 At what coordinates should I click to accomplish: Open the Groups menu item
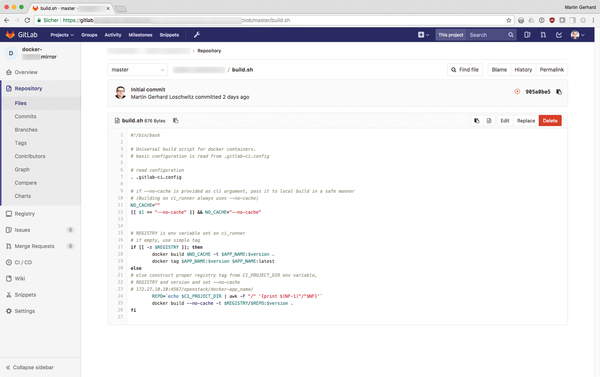click(x=89, y=35)
